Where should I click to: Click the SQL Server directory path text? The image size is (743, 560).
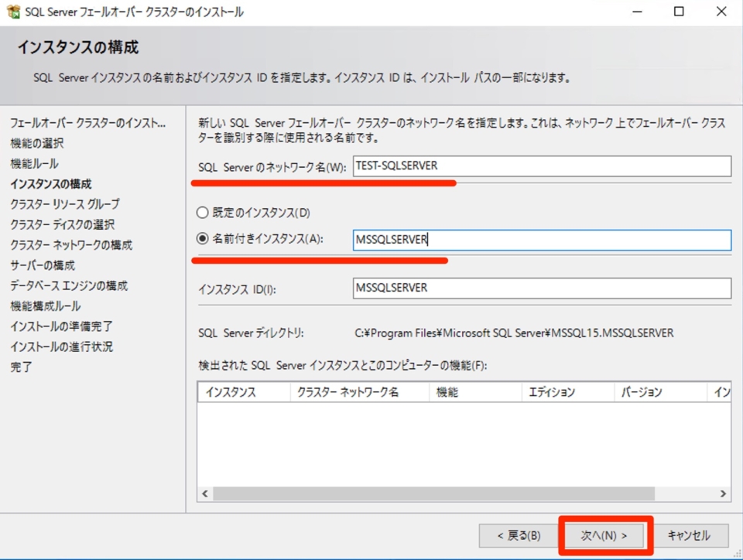(514, 333)
